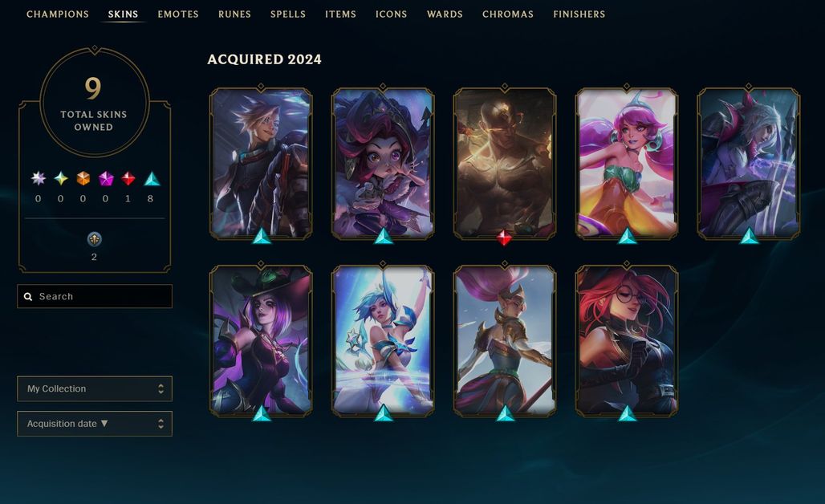Select the golden shirtless fighter skin card
Image resolution: width=825 pixels, height=504 pixels.
pos(505,164)
